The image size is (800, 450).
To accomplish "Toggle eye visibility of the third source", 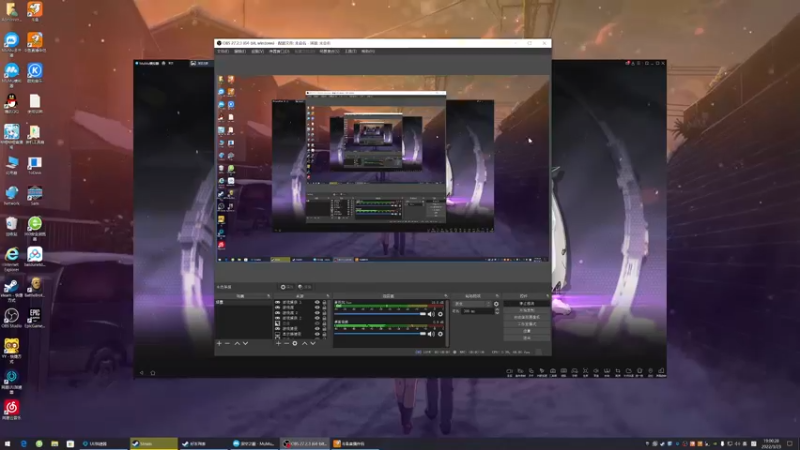I will point(317,313).
